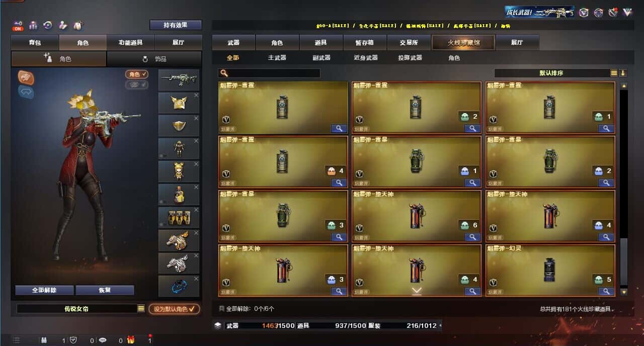Click the chat bubble icon in bottom bar
Screen dimensions: 644x346
point(103,340)
